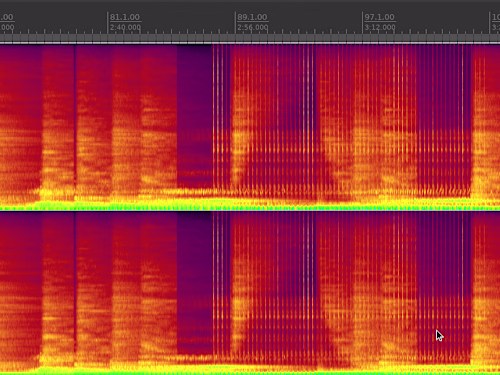Click the 2:40.000 time label

click(125, 27)
